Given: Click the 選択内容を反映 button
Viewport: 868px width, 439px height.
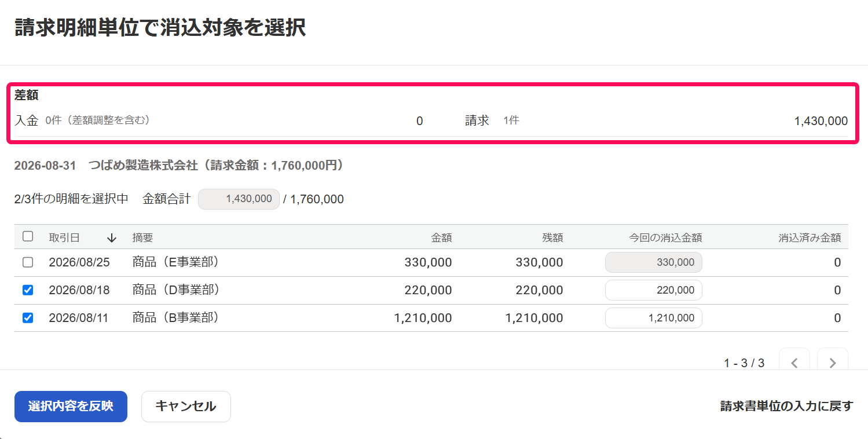Looking at the screenshot, I should tap(71, 407).
